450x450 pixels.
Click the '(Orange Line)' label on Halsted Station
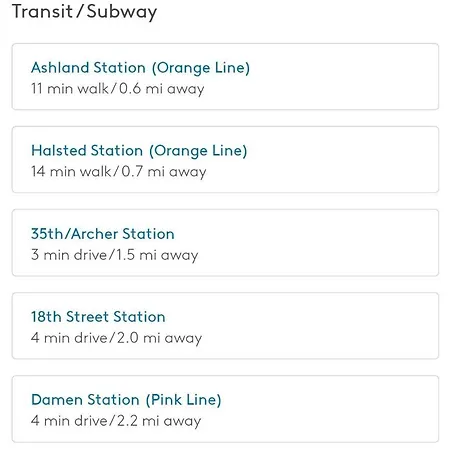point(198,151)
